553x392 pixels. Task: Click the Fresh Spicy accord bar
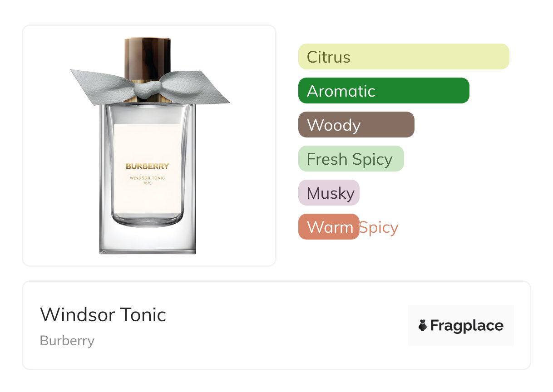351,159
